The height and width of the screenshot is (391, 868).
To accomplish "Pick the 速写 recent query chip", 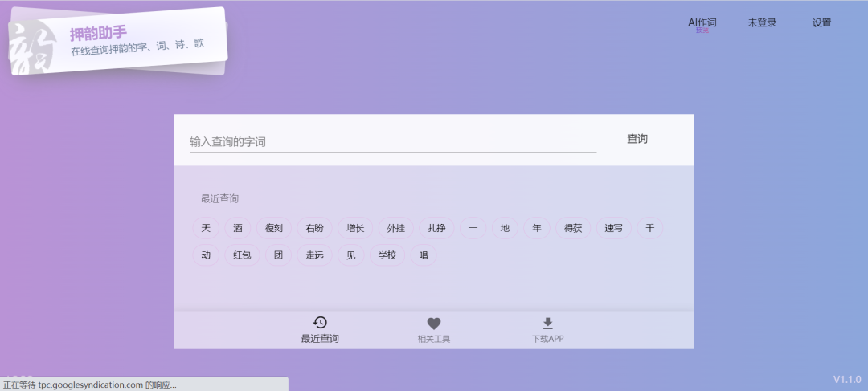I will click(x=613, y=228).
